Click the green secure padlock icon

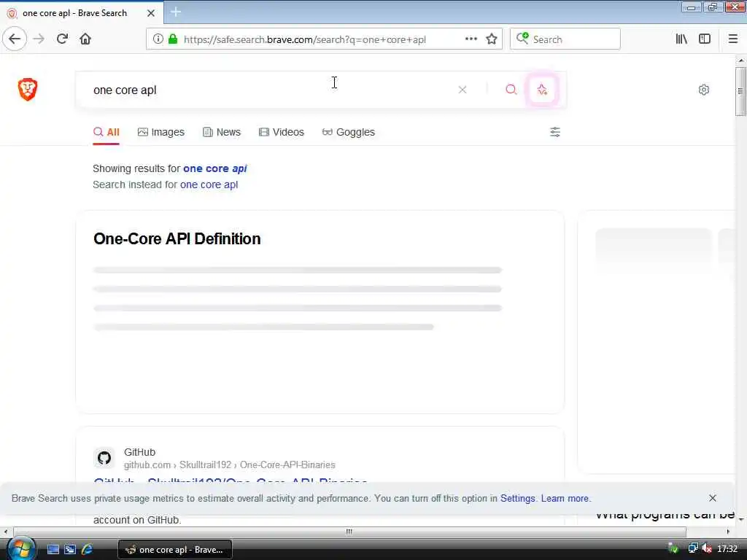click(173, 39)
